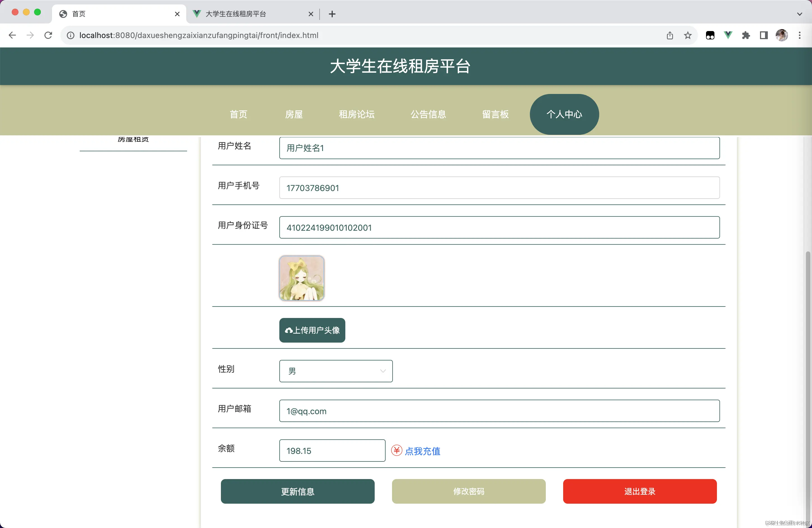Click the user avatar thumbnail image
The width and height of the screenshot is (812, 528).
302,278
